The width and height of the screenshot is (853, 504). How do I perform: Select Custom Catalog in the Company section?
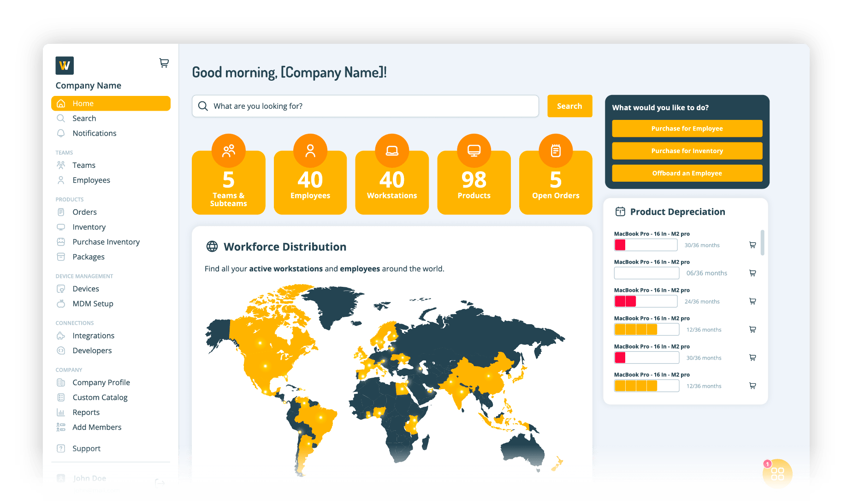coord(100,397)
